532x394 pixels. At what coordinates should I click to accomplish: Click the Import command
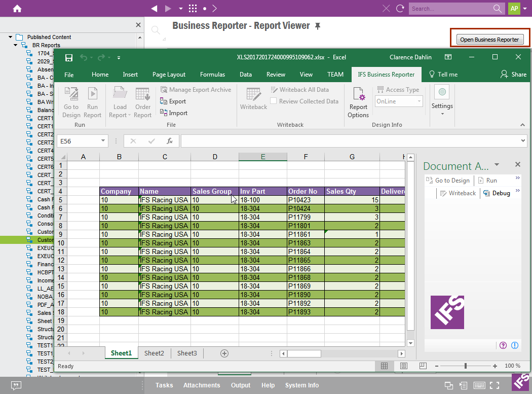point(174,113)
